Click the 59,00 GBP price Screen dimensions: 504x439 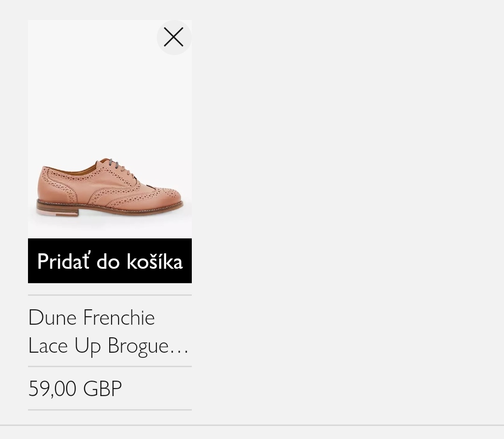click(x=75, y=389)
